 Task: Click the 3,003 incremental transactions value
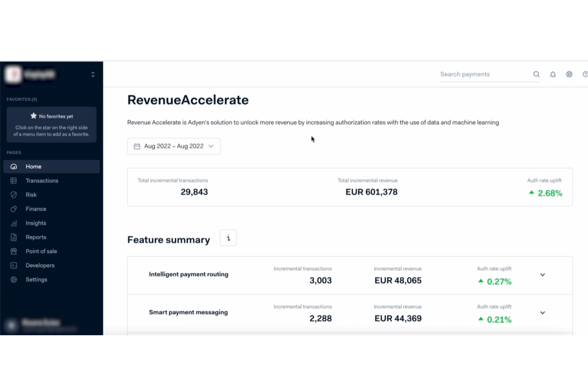click(321, 281)
